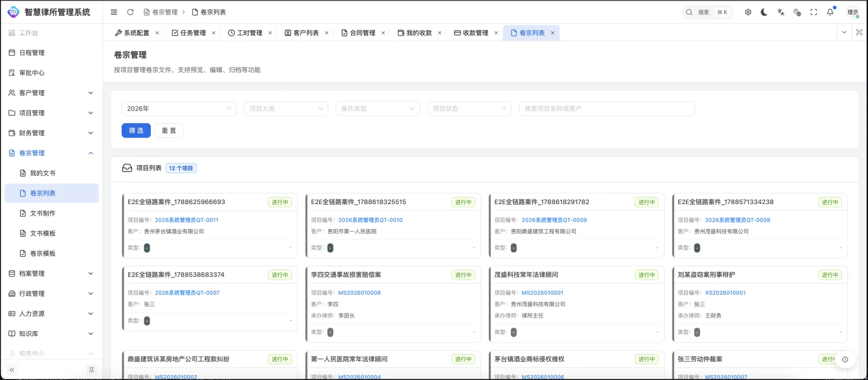Screen dimensions: 868x380
Task: Click the 12 个项目 count badge
Action: [181, 168]
